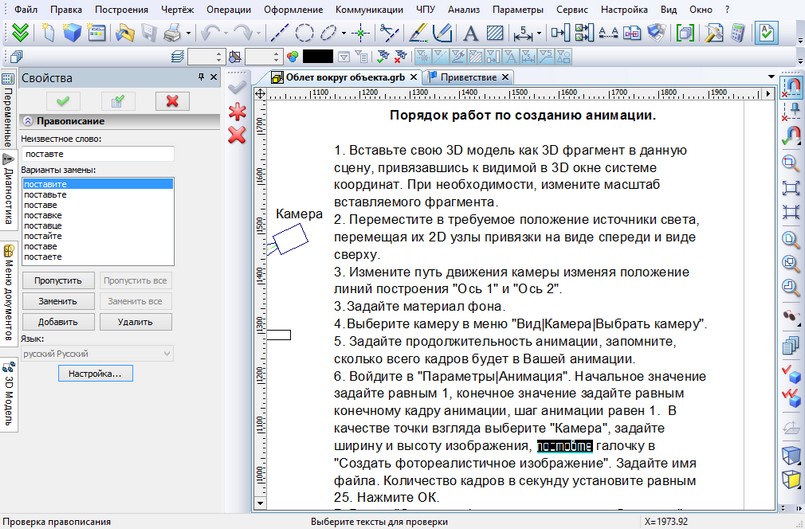Click the black color swatch in toolbar
This screenshot has width=805, height=529.
(x=318, y=57)
